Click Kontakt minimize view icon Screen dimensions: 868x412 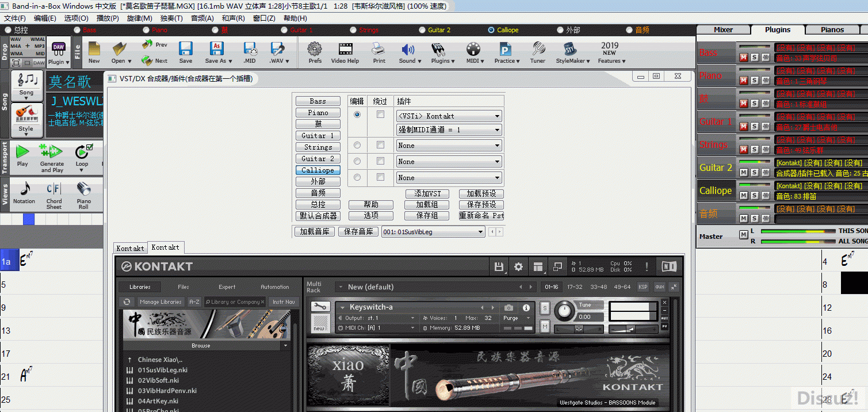[557, 267]
